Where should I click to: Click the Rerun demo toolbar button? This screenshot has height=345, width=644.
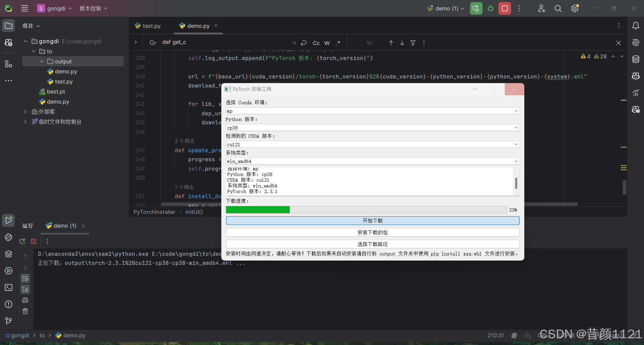[x=476, y=8]
